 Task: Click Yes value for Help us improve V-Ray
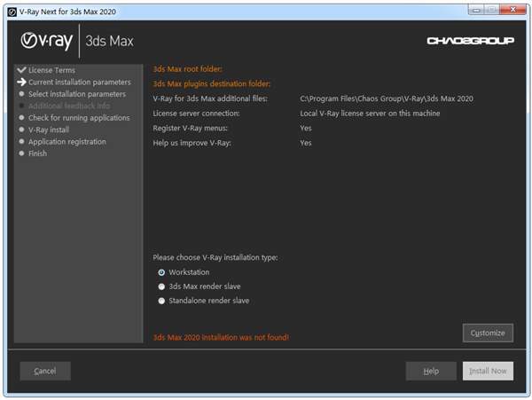[x=306, y=143]
